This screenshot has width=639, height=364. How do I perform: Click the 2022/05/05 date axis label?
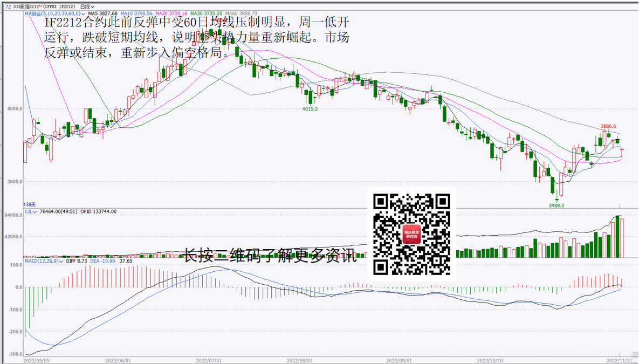(37, 361)
